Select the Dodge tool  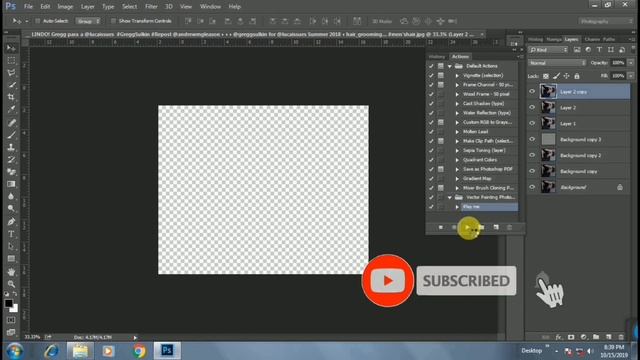point(11,209)
